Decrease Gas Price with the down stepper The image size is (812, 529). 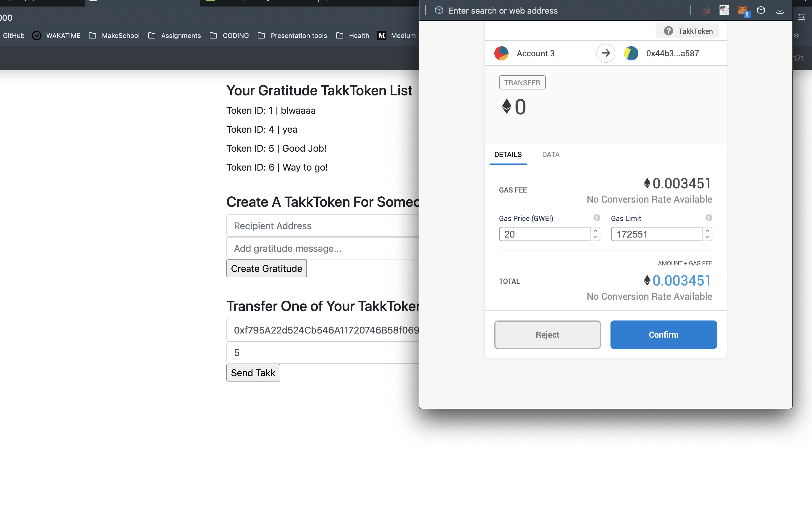click(x=595, y=237)
